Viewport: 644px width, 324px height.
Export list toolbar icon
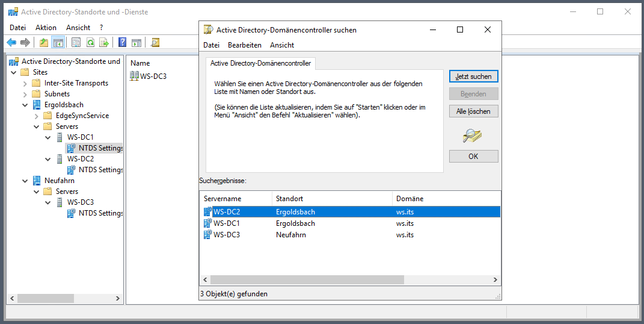click(x=104, y=42)
